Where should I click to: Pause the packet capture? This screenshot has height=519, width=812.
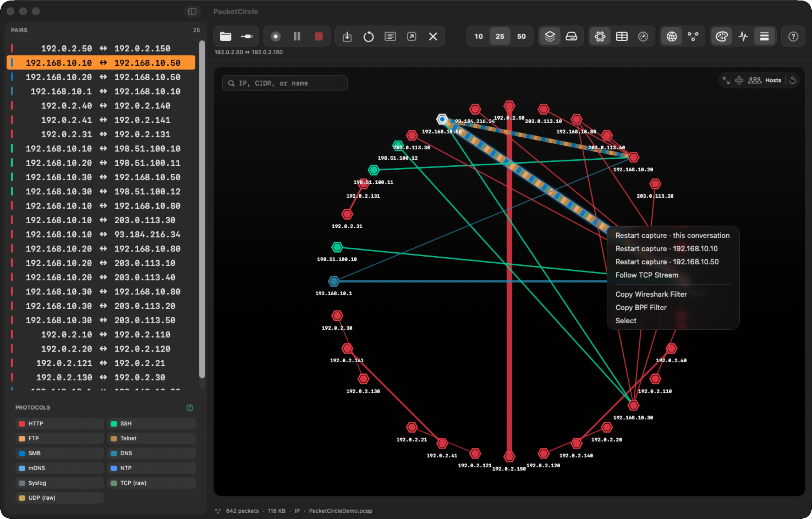point(297,36)
